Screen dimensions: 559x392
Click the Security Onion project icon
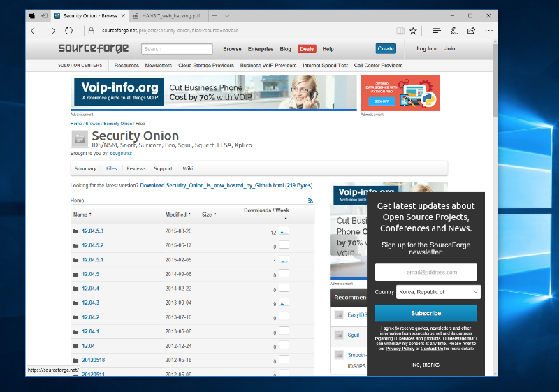(80, 139)
